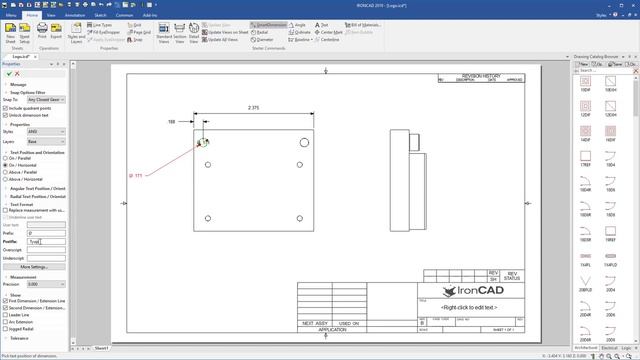Viewport: 640px width, 360px height.
Task: Select the Angle dimension tool
Action: tap(297, 25)
